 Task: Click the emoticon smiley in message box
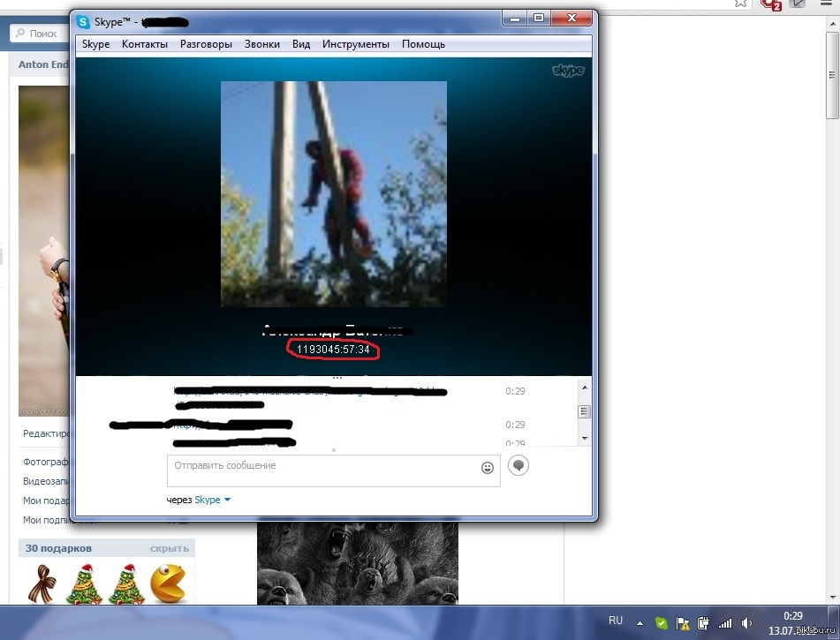(488, 468)
